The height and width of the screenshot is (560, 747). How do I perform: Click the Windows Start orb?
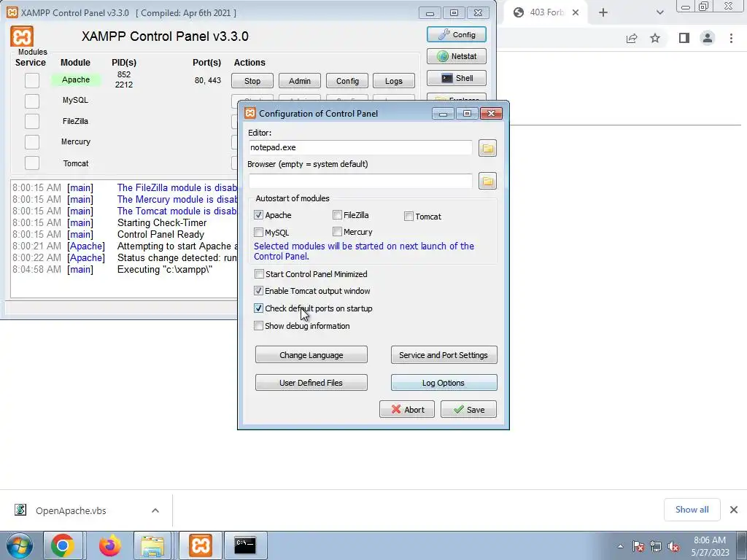tap(19, 545)
